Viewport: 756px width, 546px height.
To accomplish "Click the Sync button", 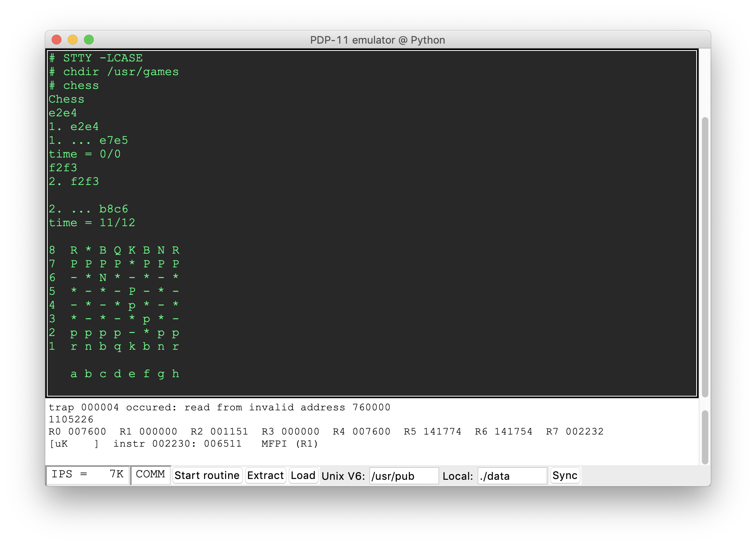I will pyautogui.click(x=565, y=475).
